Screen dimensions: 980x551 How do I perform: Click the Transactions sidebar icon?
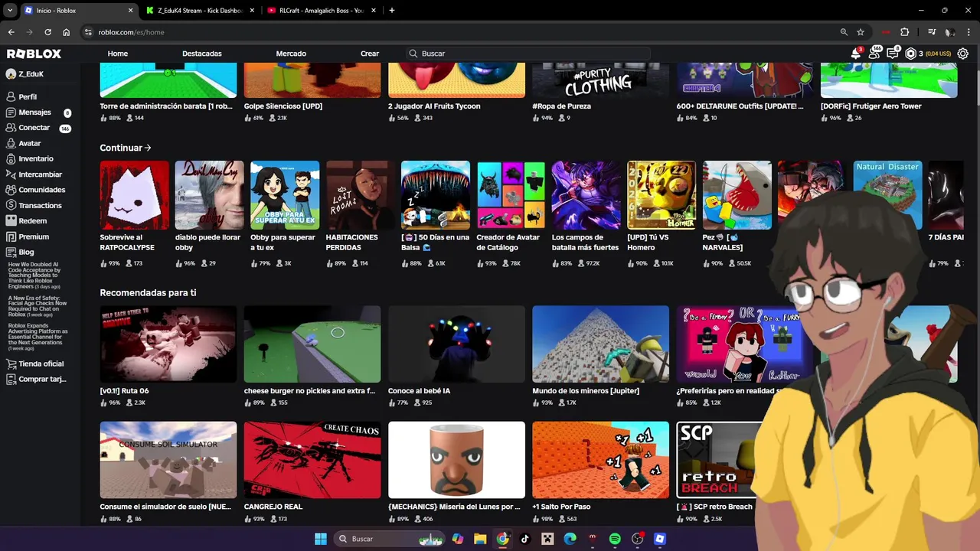(x=11, y=205)
